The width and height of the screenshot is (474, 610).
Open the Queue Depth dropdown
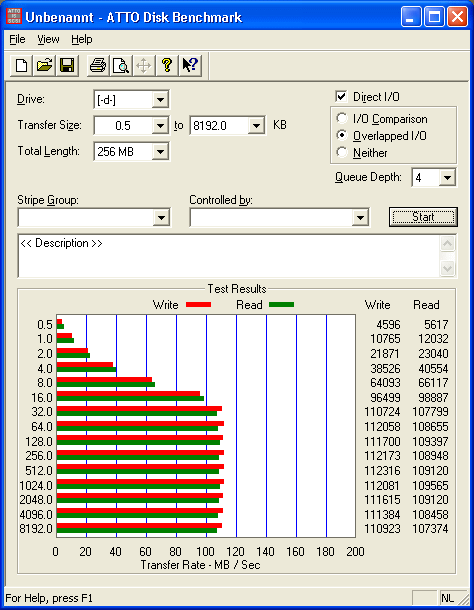(x=447, y=178)
